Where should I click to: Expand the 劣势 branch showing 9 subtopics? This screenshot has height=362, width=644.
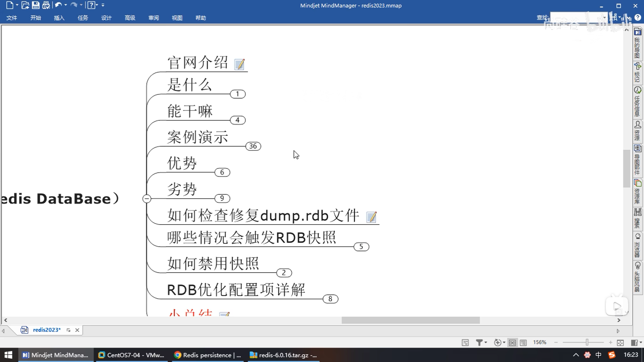click(222, 198)
